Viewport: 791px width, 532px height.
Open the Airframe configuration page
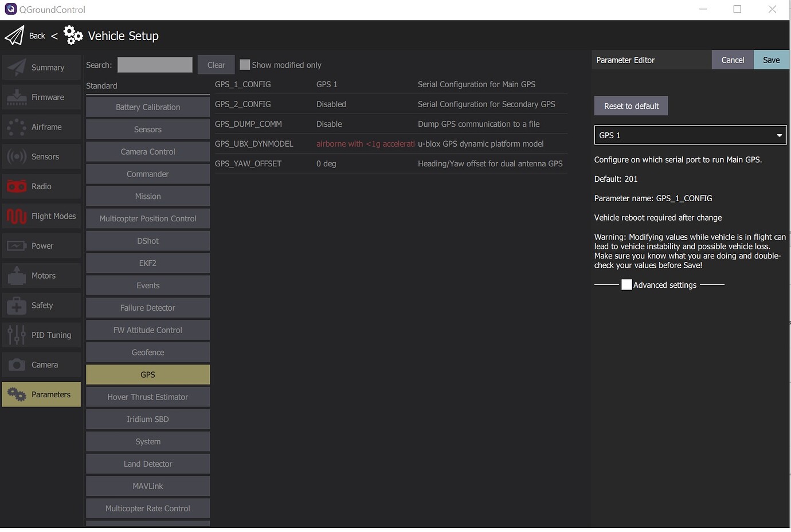click(x=41, y=127)
